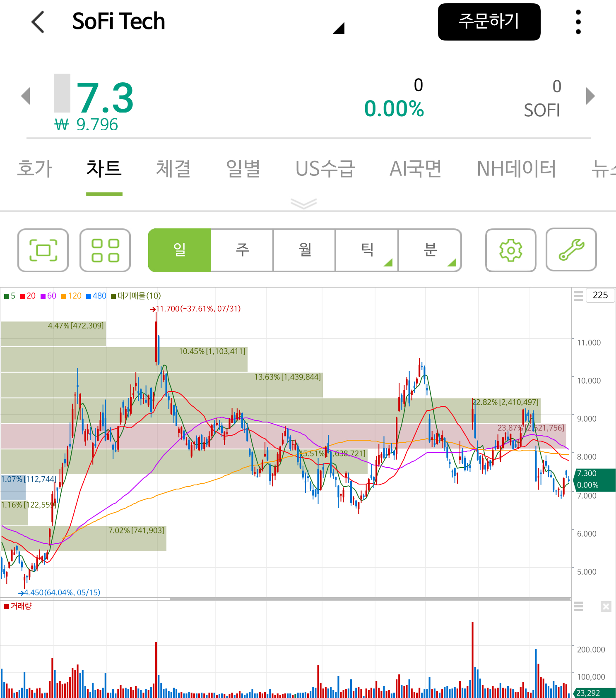Click the SOFI ticker symbol
This screenshot has width=616, height=698.
point(541,110)
